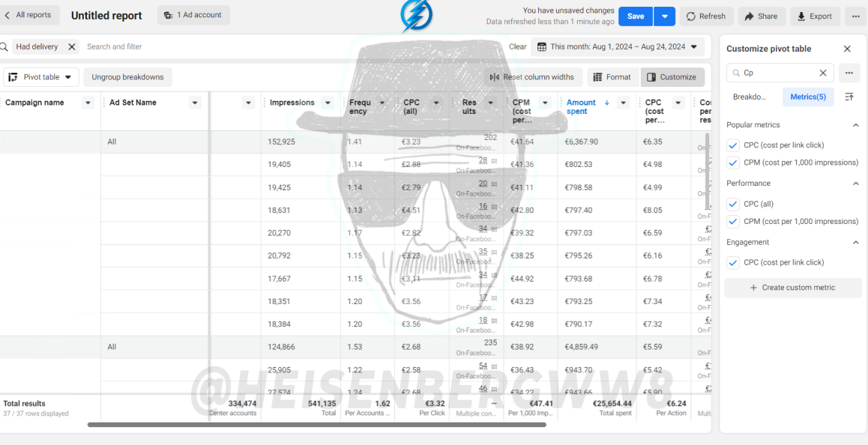Expand the Save button dropdown arrow

tap(664, 16)
